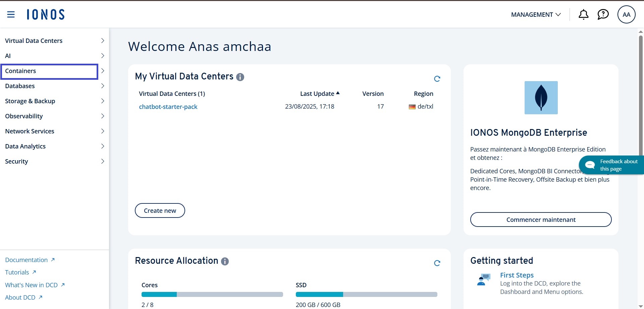Image resolution: width=644 pixels, height=309 pixels.
Task: Open the notifications bell
Action: point(583,14)
